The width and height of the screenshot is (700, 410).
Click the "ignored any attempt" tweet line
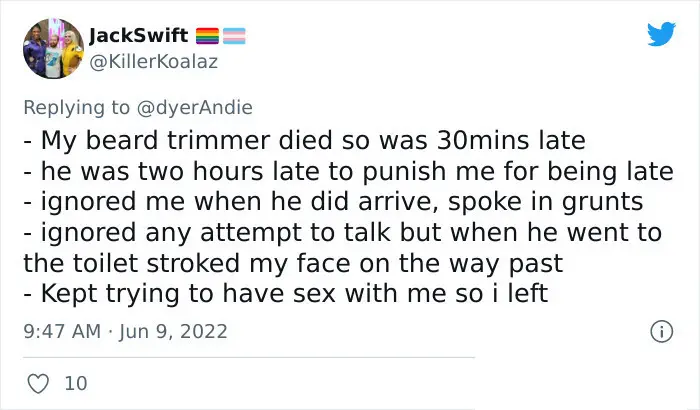coord(342,232)
